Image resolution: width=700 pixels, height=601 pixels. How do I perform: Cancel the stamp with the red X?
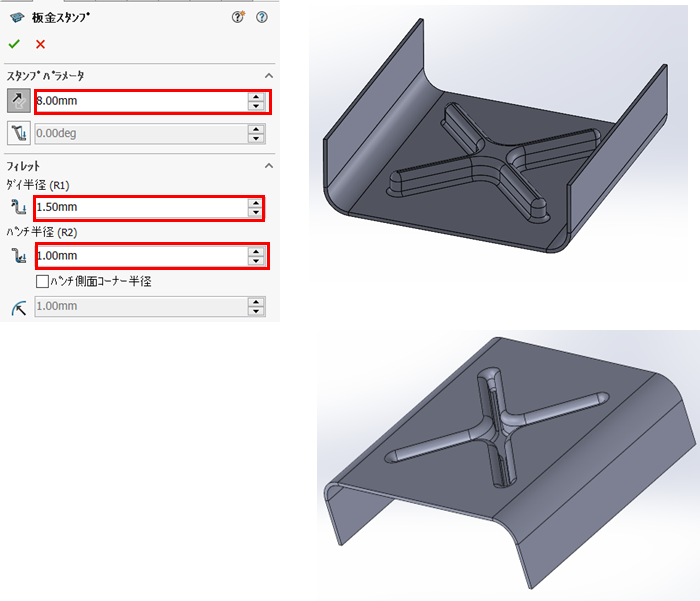[40, 44]
